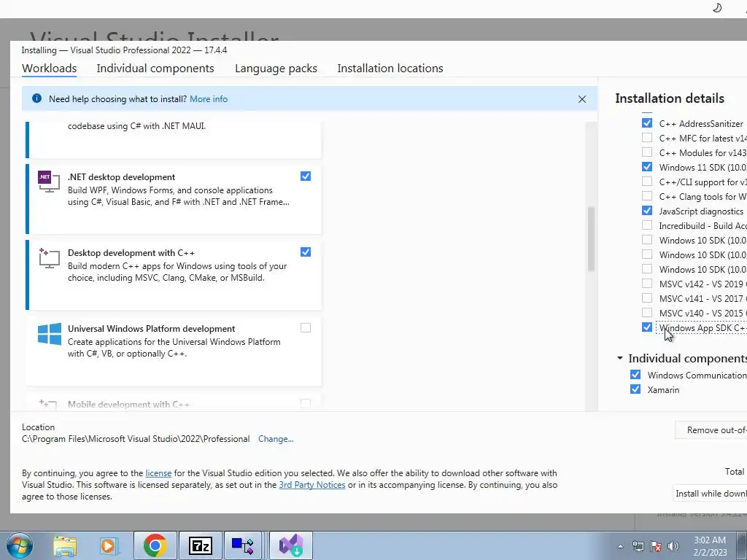Check Universal Windows Platform development workload

[306, 327]
